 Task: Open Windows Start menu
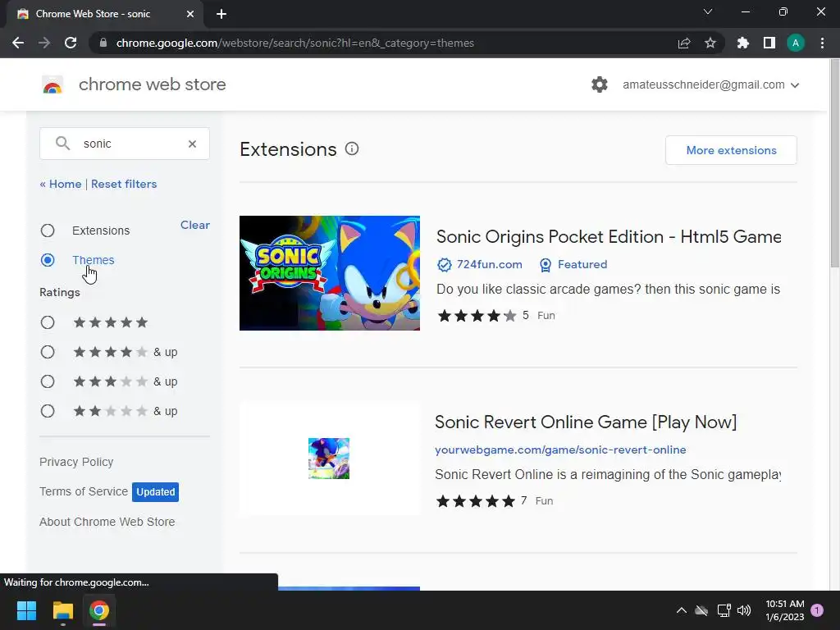(x=26, y=610)
